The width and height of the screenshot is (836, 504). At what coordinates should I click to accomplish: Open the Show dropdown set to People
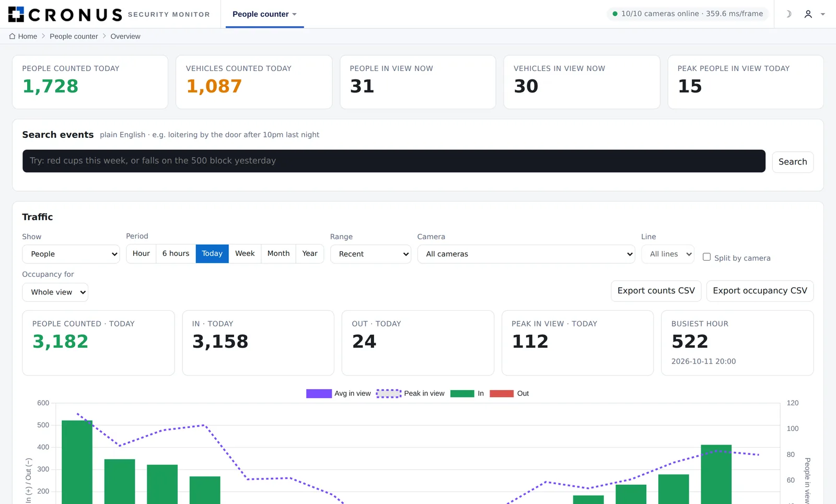pyautogui.click(x=71, y=254)
